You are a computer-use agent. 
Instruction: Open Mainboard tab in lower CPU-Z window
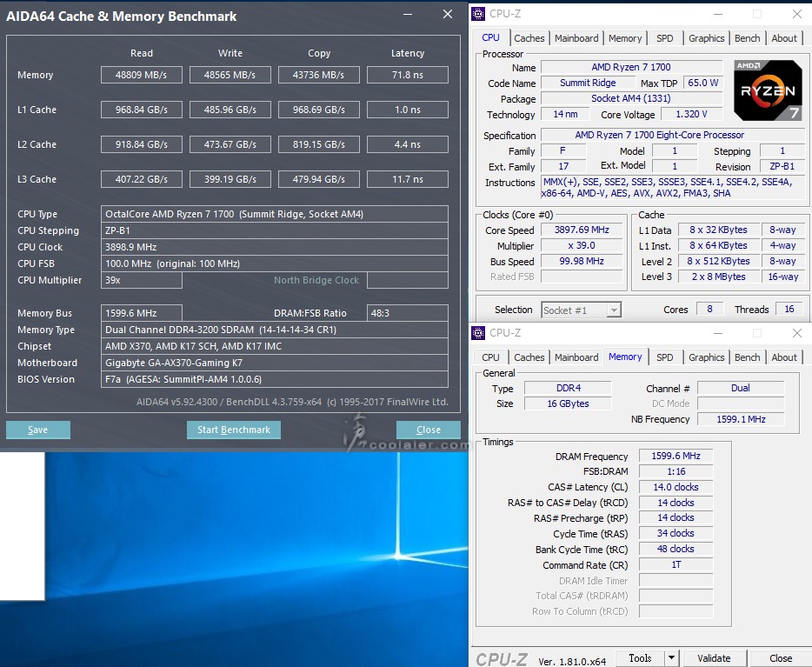576,357
